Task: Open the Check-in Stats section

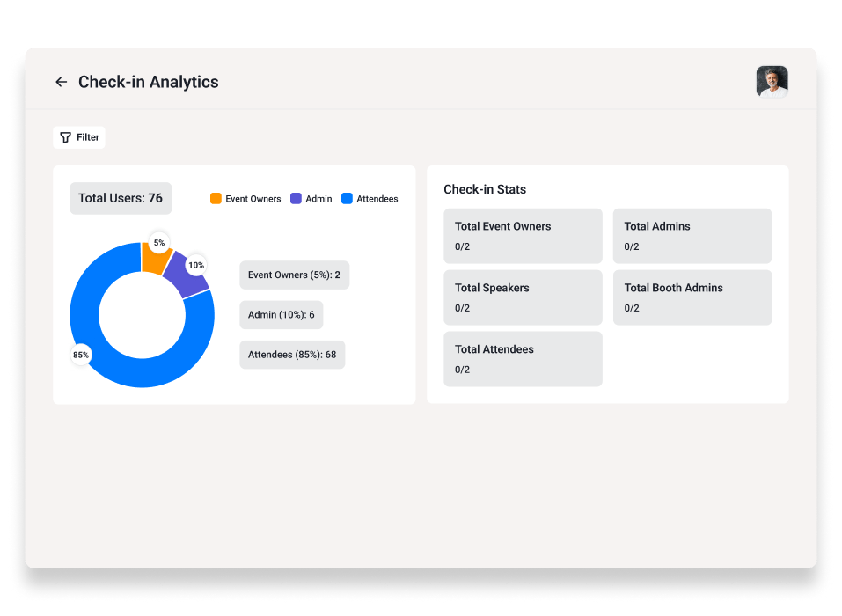Action: tap(485, 189)
